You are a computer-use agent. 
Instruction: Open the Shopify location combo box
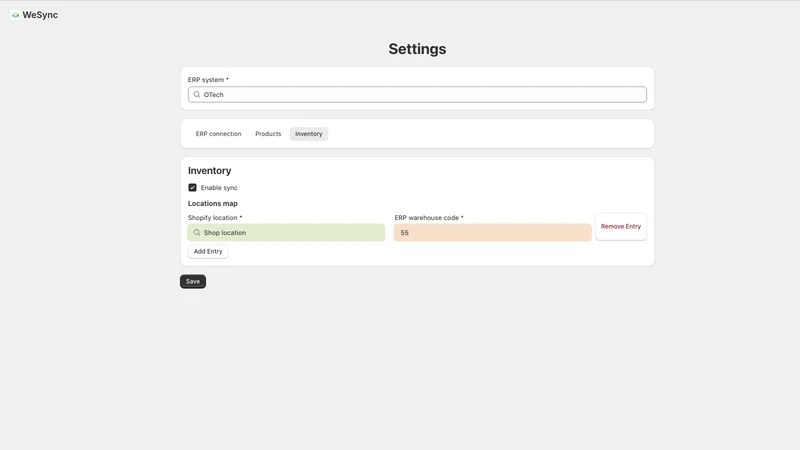(286, 233)
